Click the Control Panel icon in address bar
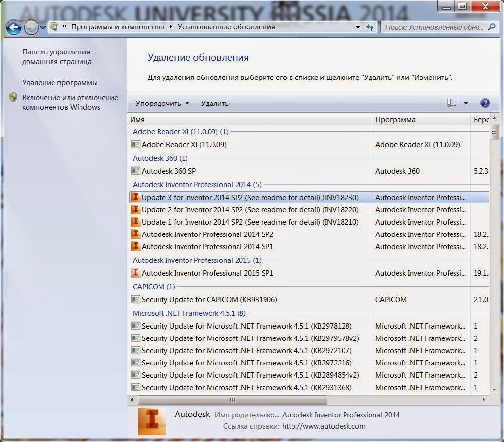This screenshot has width=504, height=442. pos(54,27)
